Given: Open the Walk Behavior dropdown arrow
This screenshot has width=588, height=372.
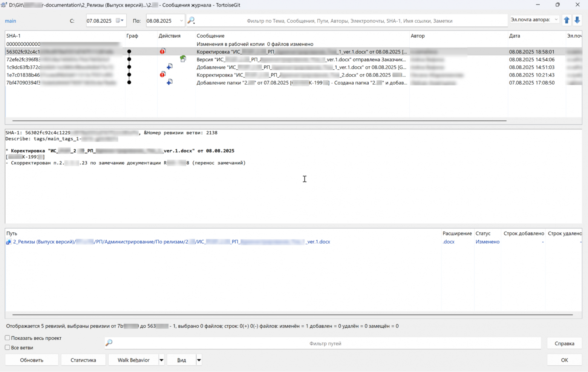Looking at the screenshot, I should coord(161,360).
